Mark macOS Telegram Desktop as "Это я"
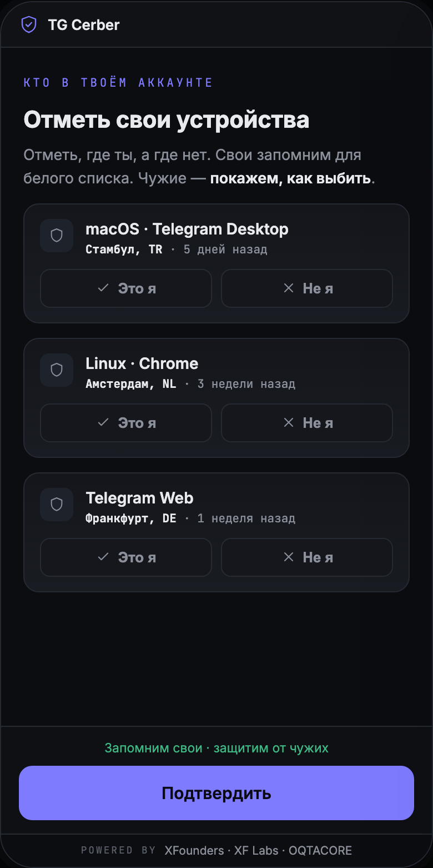This screenshot has width=433, height=868. [x=126, y=288]
